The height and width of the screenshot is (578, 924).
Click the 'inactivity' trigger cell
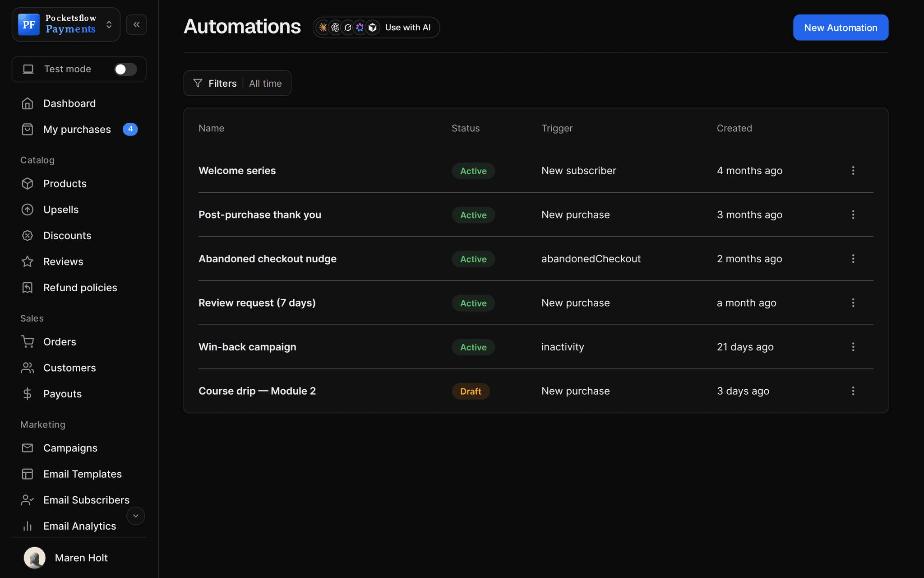pyautogui.click(x=563, y=347)
